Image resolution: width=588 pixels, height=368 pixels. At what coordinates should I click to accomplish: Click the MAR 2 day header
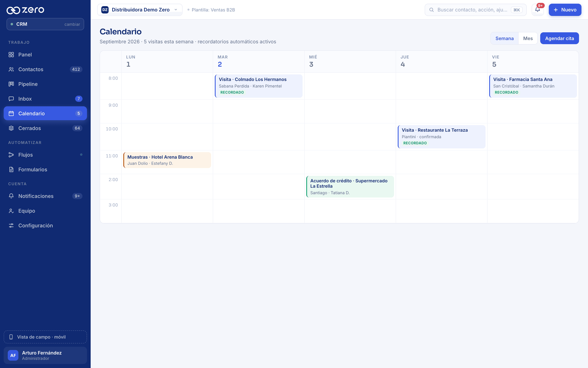[258, 62]
